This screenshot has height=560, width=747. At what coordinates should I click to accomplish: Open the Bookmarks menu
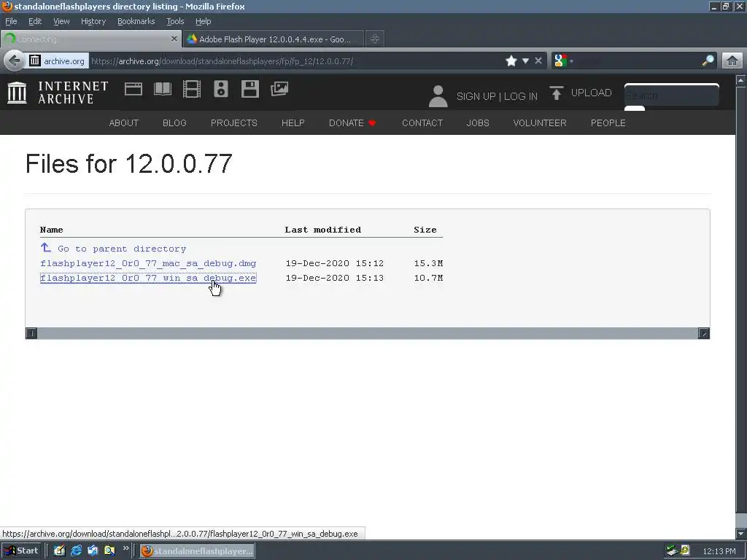(x=136, y=21)
